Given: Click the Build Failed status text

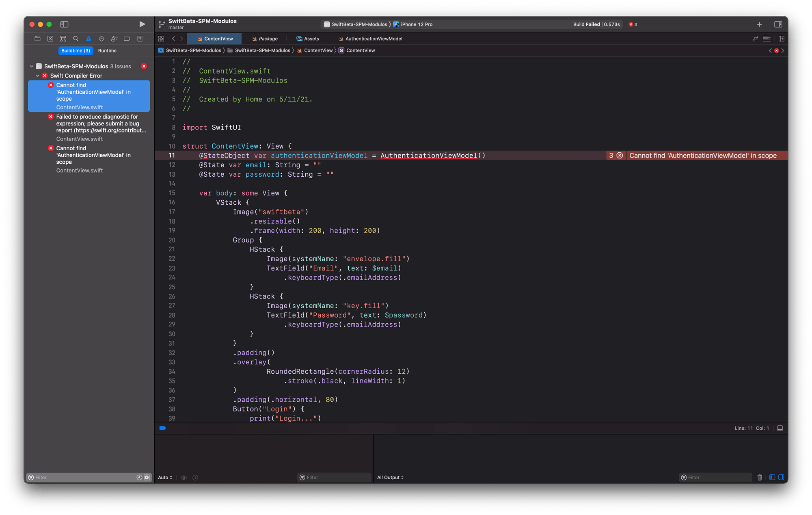Looking at the screenshot, I should coord(596,24).
